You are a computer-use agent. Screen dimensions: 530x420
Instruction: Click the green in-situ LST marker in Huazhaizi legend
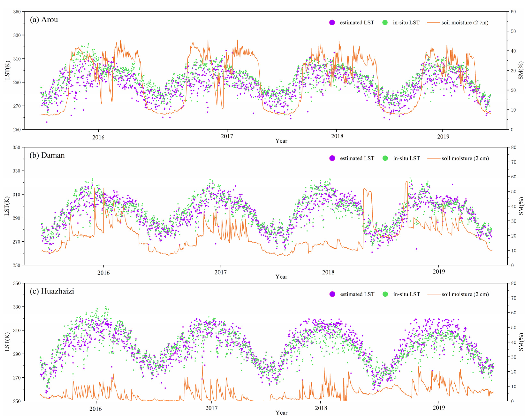tap(385, 294)
